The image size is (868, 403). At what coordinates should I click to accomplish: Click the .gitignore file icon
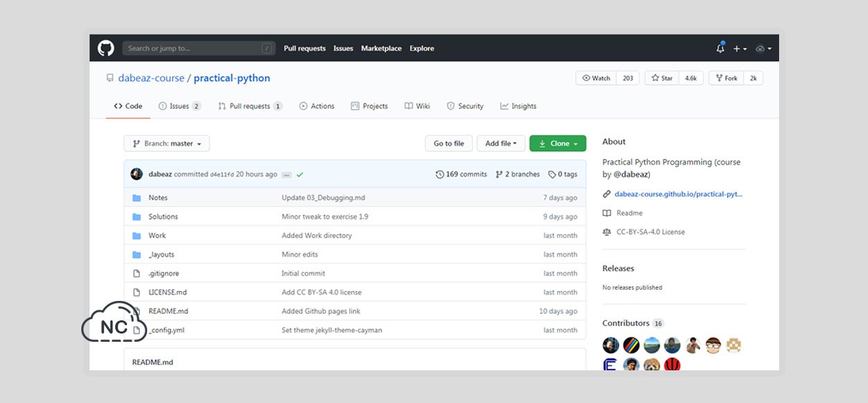[137, 274]
